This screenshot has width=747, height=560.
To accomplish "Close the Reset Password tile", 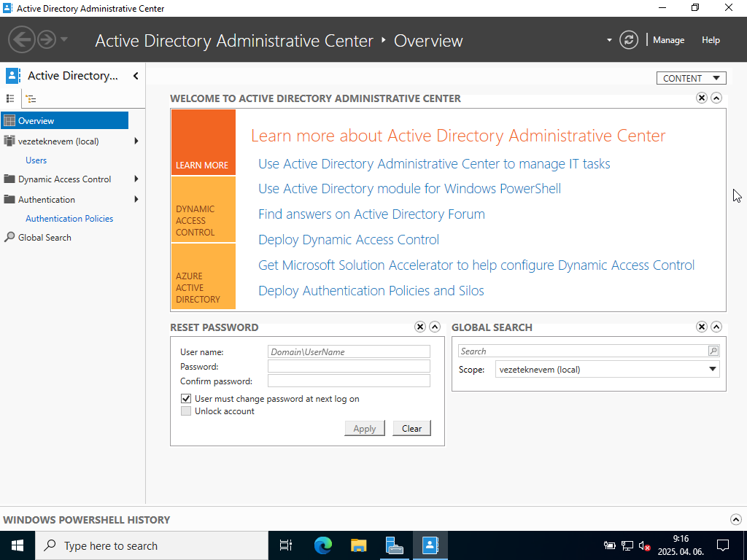I will click(420, 327).
